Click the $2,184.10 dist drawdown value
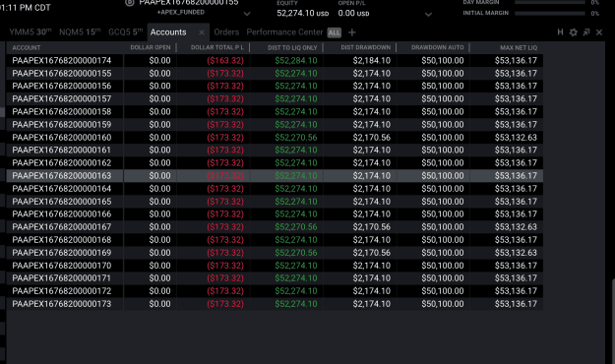 (x=371, y=60)
